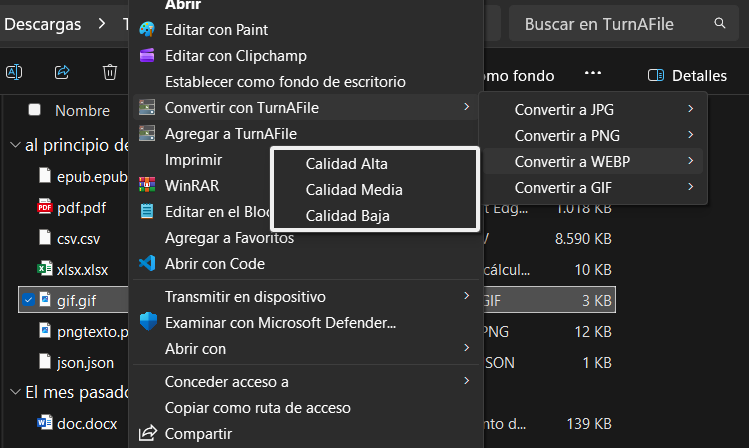Click the Clipchamp icon in context menu
Viewport: 749px width, 448px height.
[148, 56]
